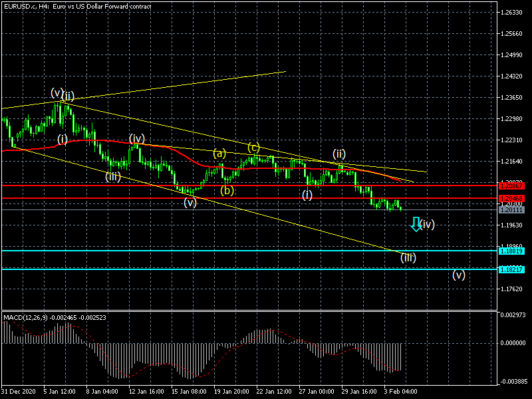Click the (ii) label above the 29 Jan candles

tap(339, 154)
